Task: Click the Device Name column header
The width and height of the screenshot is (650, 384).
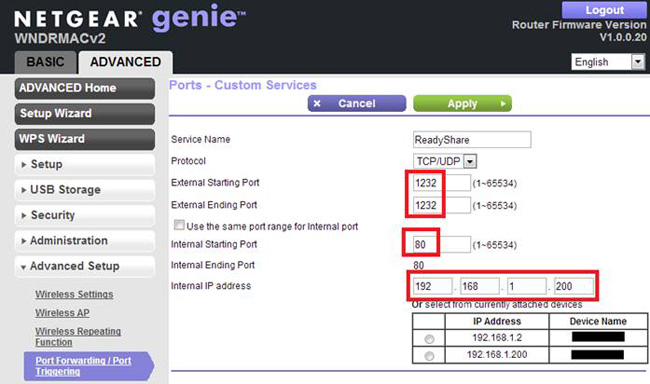Action: pyautogui.click(x=598, y=321)
